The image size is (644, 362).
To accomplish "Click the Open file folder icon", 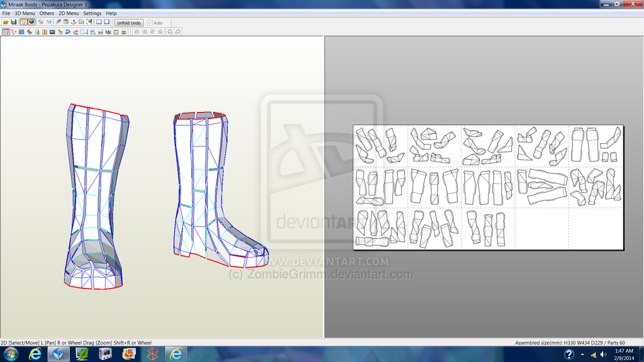I will tap(6, 22).
